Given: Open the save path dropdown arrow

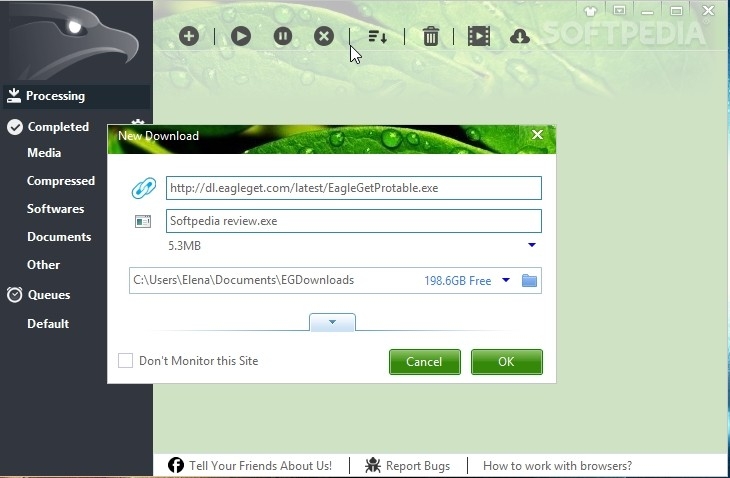Looking at the screenshot, I should click(x=506, y=280).
